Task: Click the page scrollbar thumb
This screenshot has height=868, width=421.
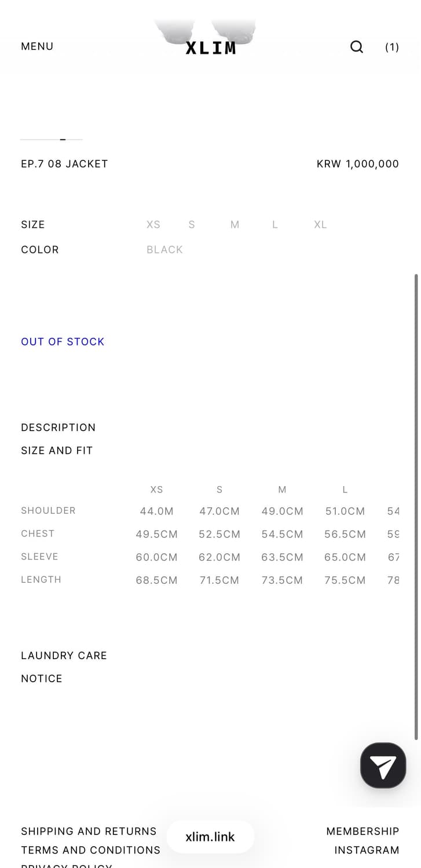Action: [x=416, y=506]
